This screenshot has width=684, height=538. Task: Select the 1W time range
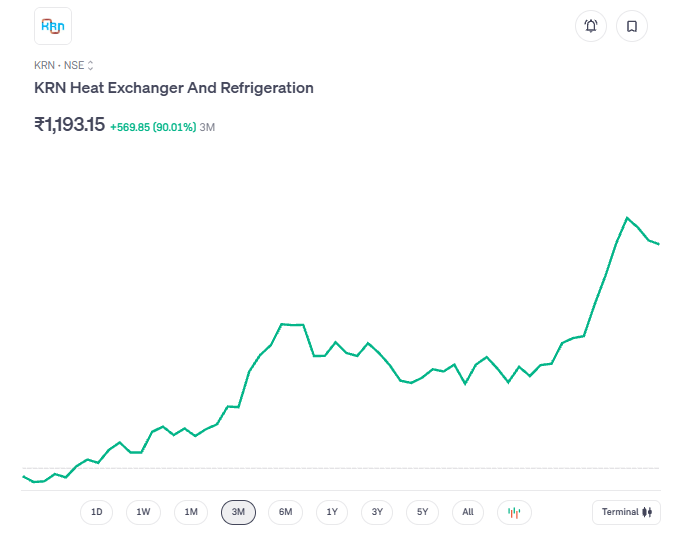tap(143, 512)
